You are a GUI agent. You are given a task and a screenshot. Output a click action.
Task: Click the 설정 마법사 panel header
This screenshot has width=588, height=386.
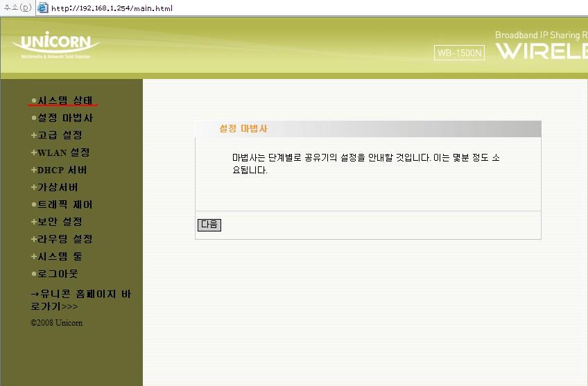(367, 129)
